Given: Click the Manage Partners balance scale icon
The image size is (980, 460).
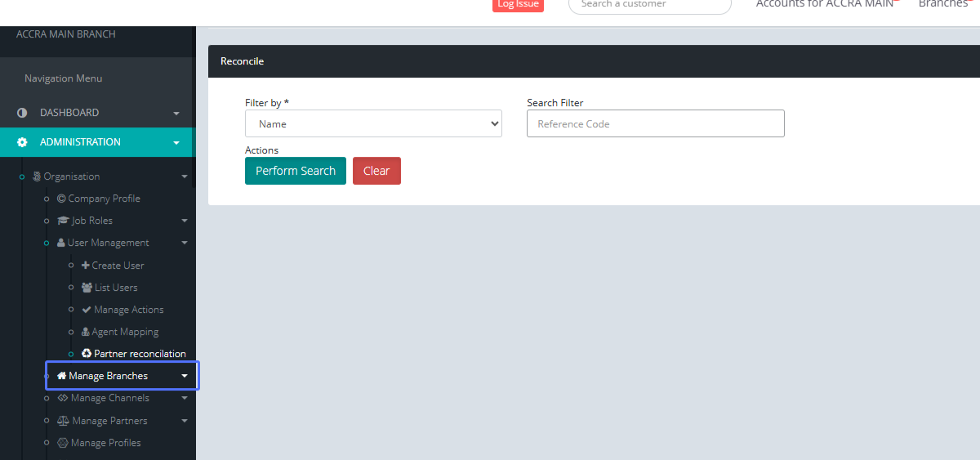Looking at the screenshot, I should point(63,421).
